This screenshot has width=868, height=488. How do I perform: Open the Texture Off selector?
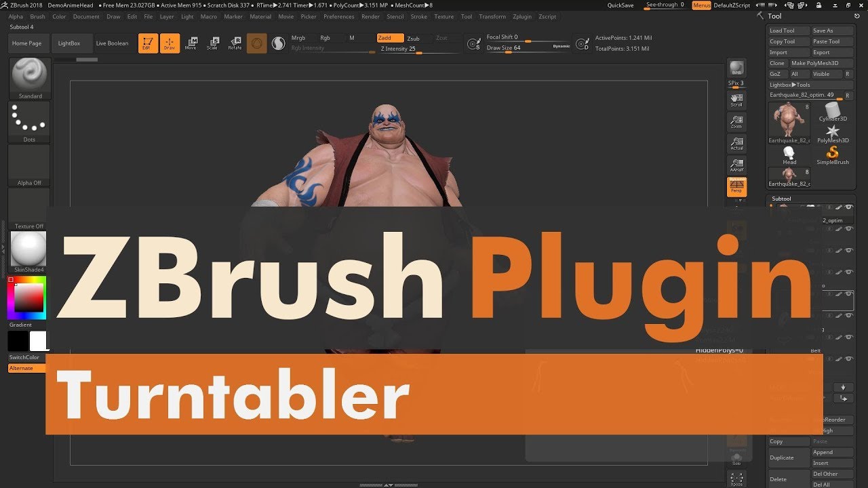point(29,209)
